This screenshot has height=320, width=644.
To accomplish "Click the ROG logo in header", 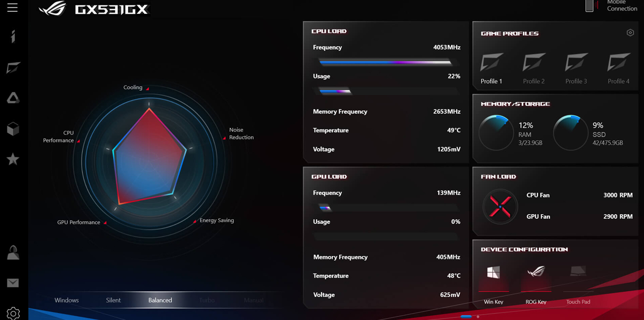I will (x=53, y=8).
